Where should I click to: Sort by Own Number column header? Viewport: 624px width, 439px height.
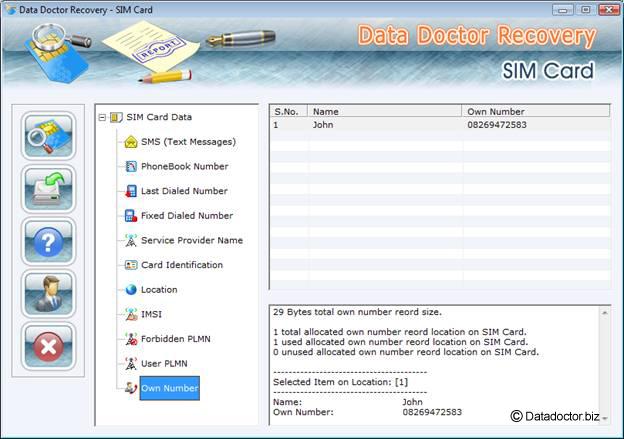[536, 111]
